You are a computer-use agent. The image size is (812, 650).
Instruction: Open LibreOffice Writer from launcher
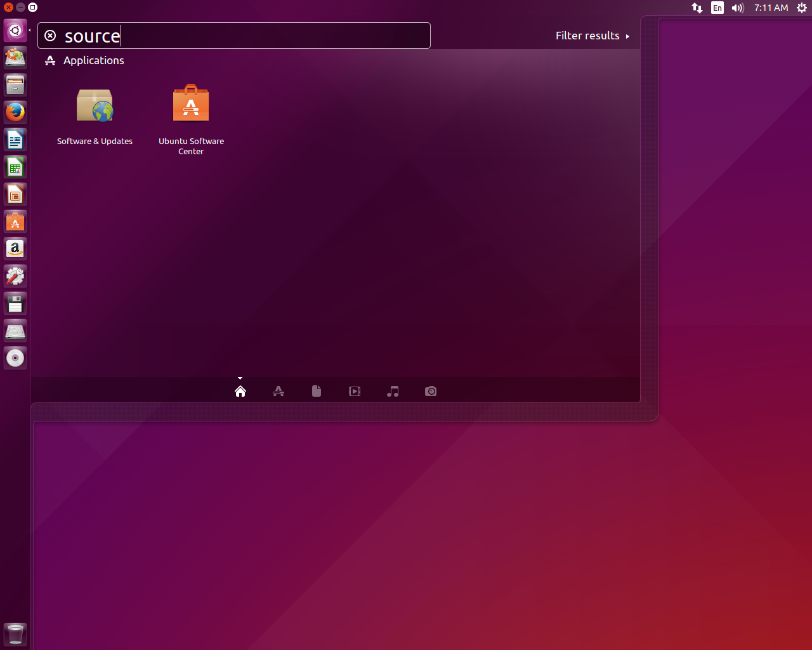pos(15,139)
